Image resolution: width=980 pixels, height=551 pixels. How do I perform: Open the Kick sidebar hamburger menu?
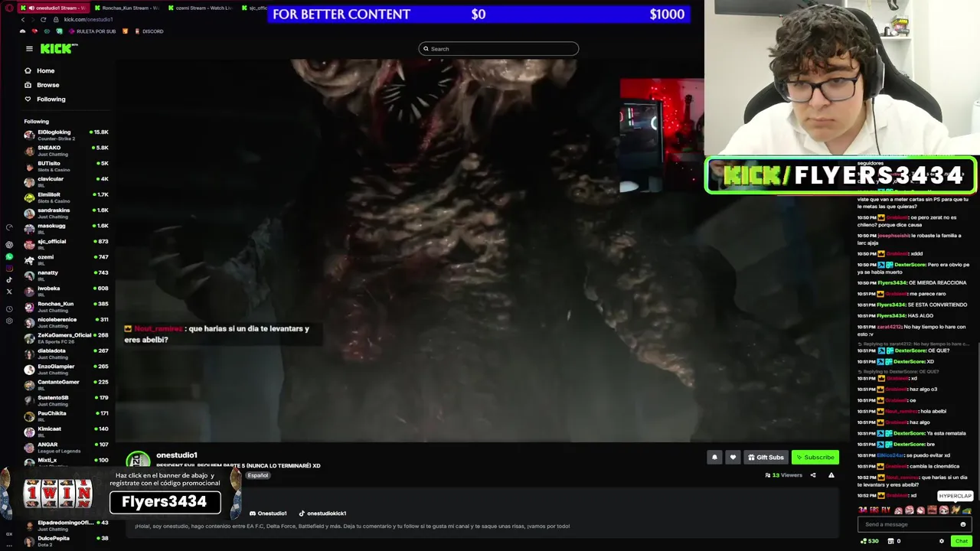(x=29, y=48)
